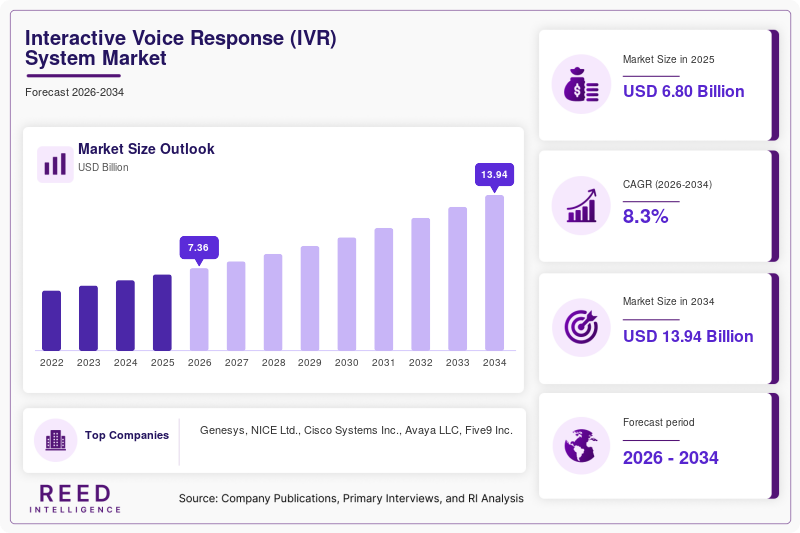800x533 pixels.
Task: Click the 'USD 13.94 Billion' value
Action: point(688,337)
